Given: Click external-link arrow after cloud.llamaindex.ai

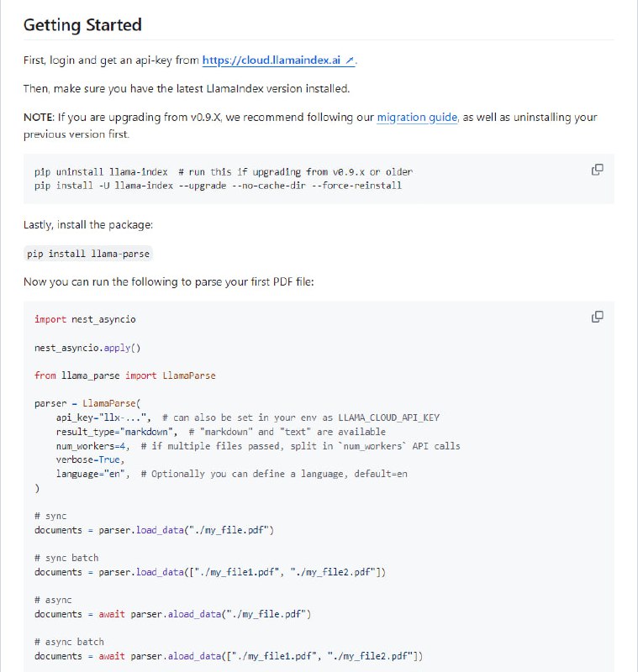Looking at the screenshot, I should point(351,61).
